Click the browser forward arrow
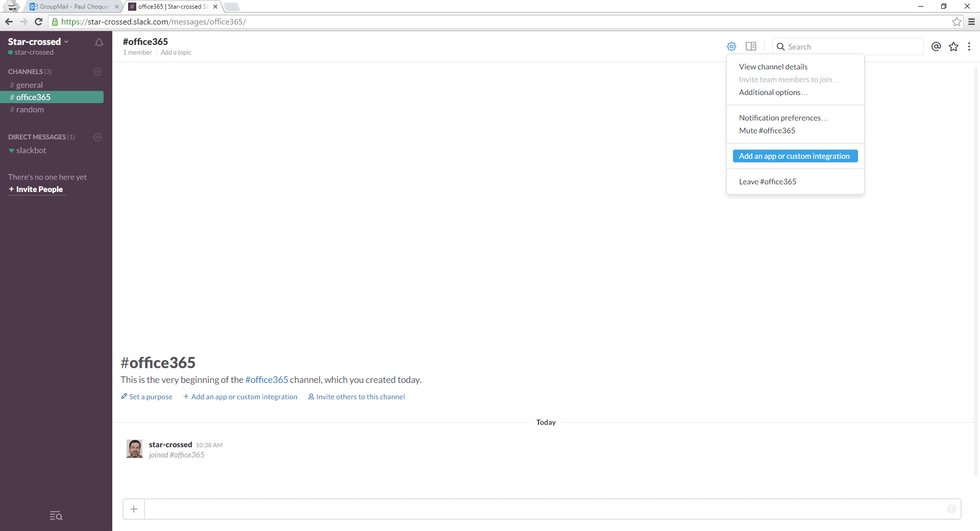The width and height of the screenshot is (980, 531). (x=23, y=21)
